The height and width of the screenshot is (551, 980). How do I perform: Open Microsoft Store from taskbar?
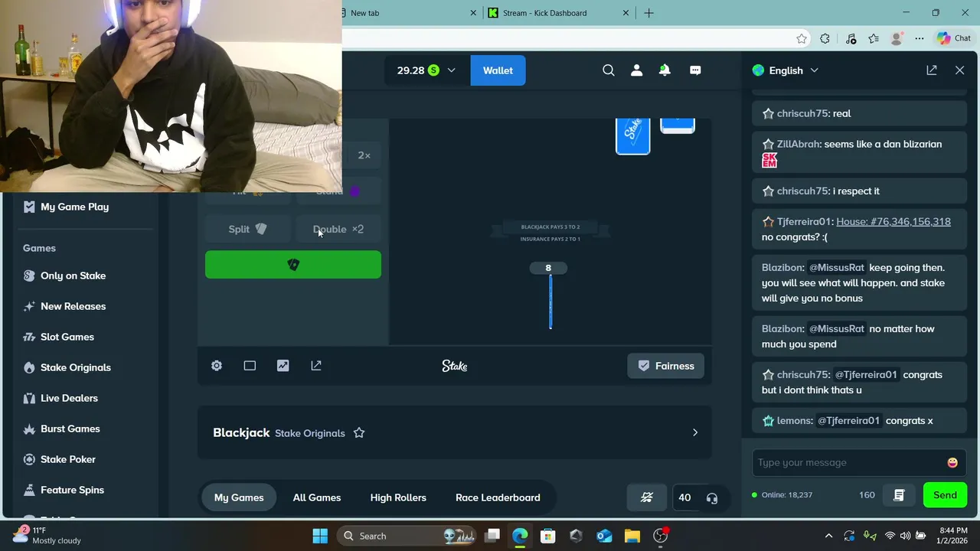547,536
